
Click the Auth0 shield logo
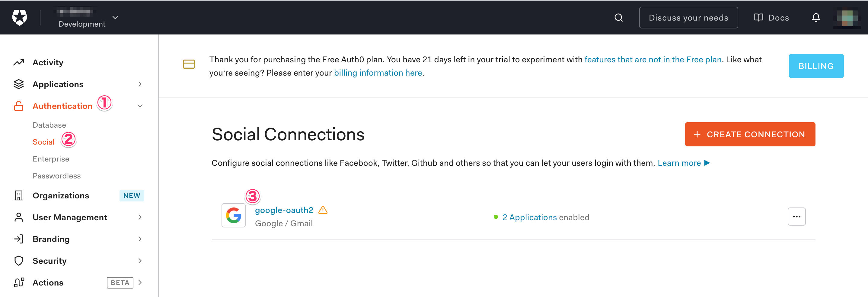click(20, 17)
